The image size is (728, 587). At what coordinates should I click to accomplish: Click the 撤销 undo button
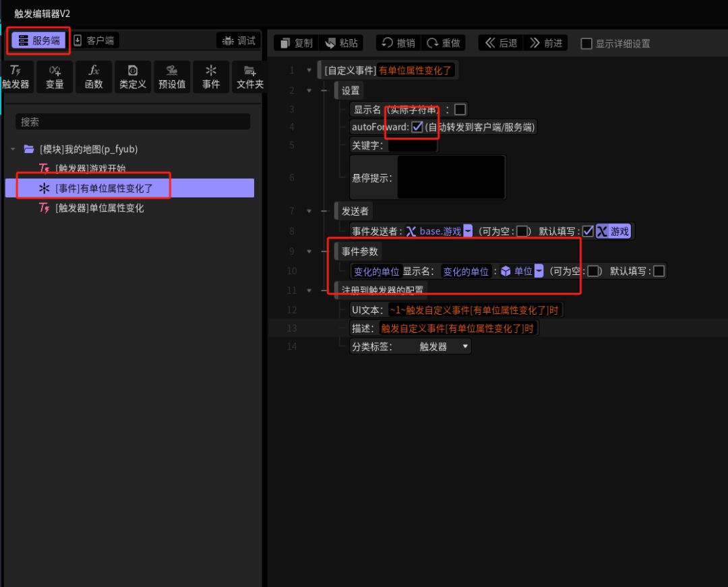coord(398,43)
